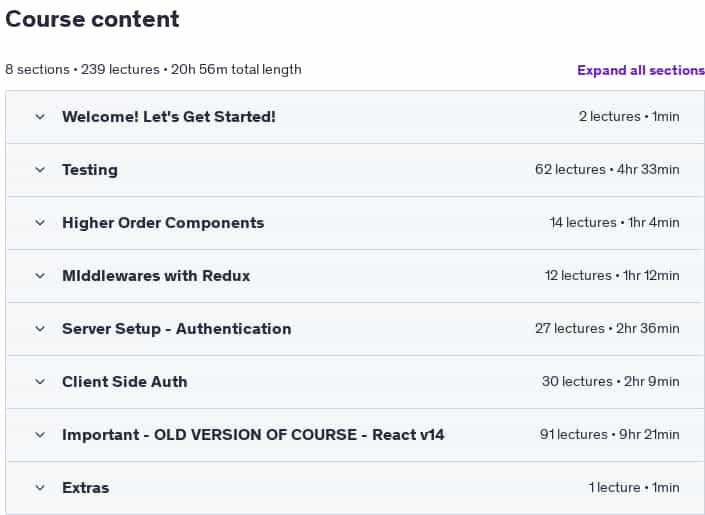The width and height of the screenshot is (705, 515).
Task: Click the Higher Order Components chevron arrow
Action: pyautogui.click(x=40, y=223)
